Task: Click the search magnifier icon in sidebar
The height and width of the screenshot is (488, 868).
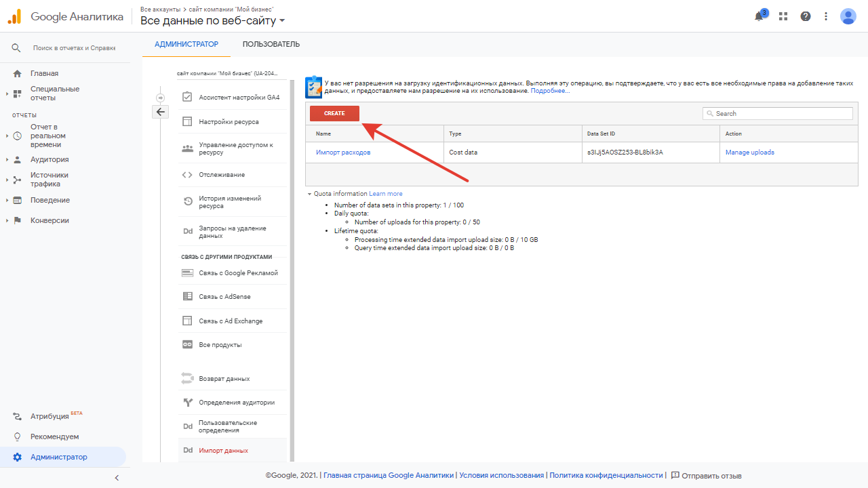Action: click(16, 48)
